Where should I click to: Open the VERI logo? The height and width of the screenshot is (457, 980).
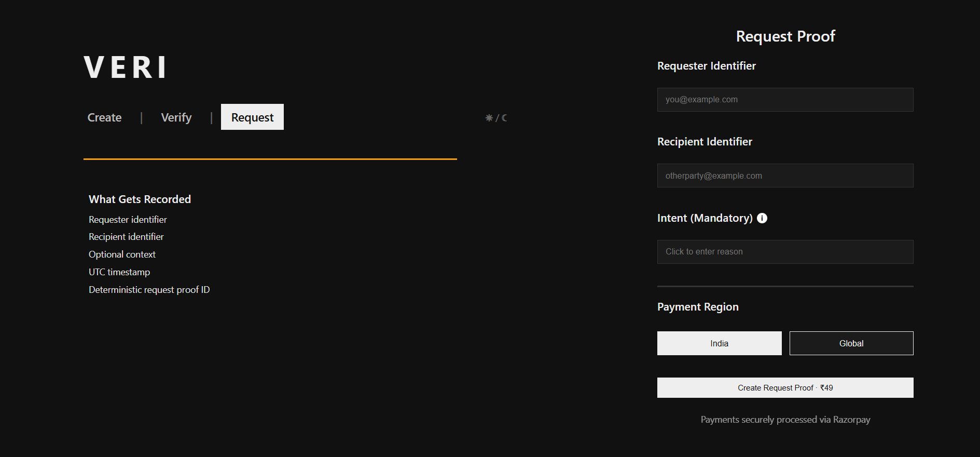(125, 68)
